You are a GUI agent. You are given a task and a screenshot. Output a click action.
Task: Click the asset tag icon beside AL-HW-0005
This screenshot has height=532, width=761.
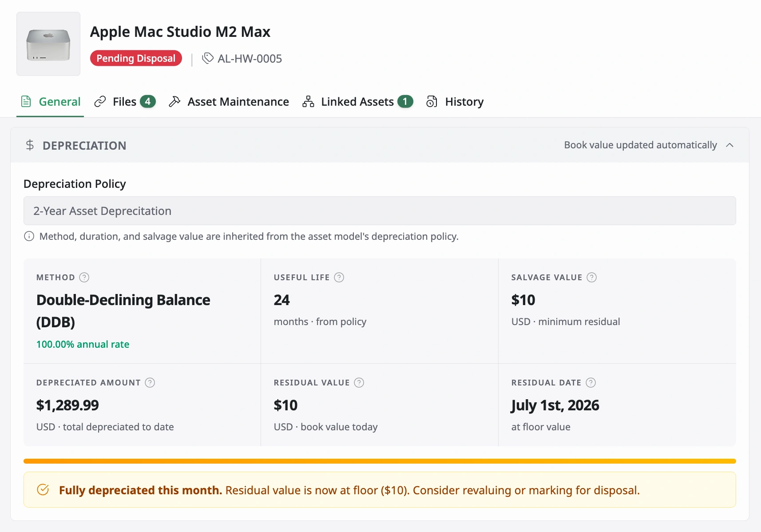click(207, 58)
